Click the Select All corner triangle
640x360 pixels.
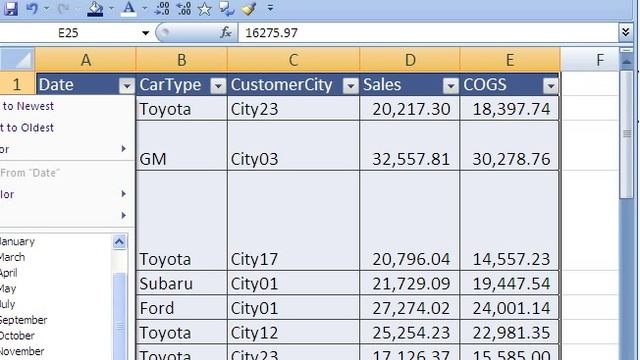tap(17, 60)
